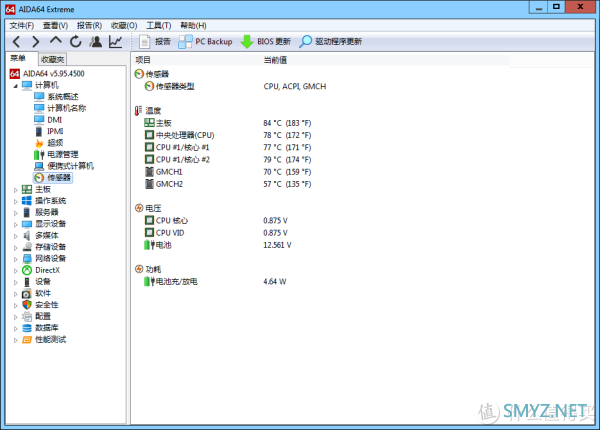
Task: Select the 主板 temperature row
Action: click(x=228, y=123)
